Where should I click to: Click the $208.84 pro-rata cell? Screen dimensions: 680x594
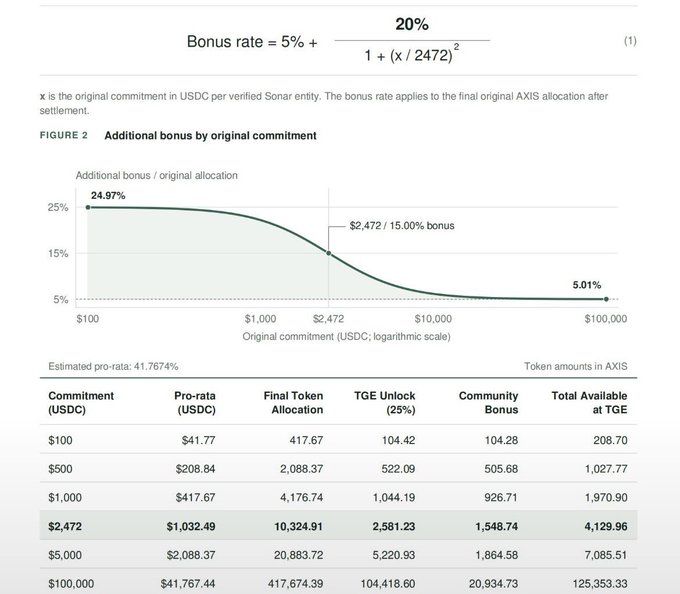coord(195,469)
